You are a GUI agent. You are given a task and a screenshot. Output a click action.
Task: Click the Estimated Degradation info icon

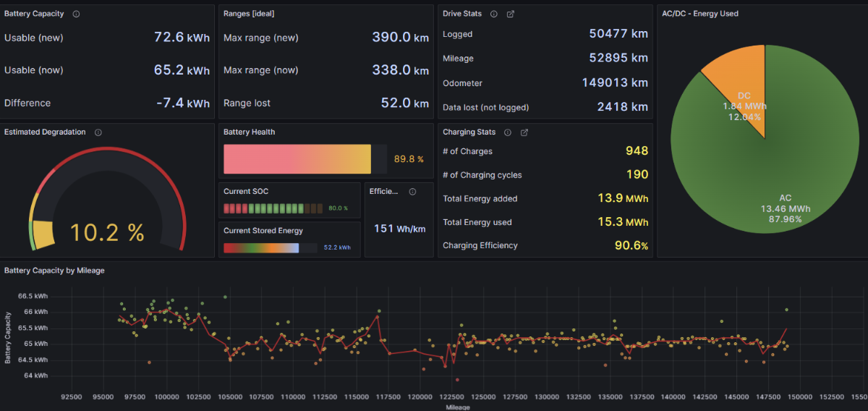click(98, 132)
